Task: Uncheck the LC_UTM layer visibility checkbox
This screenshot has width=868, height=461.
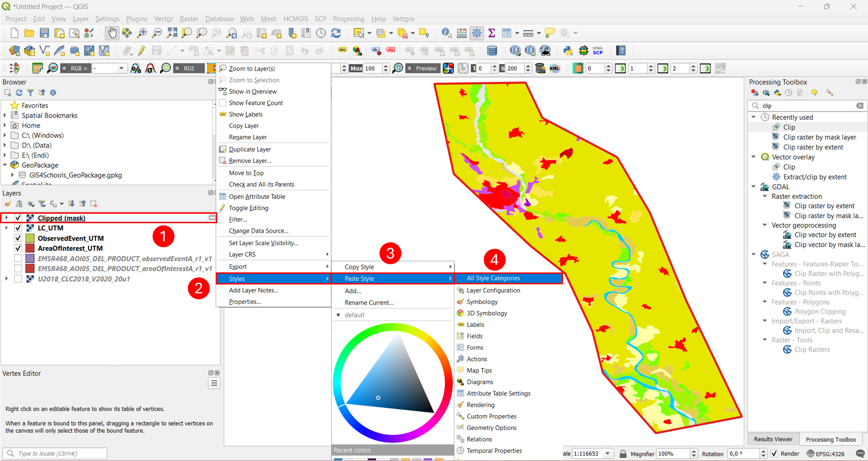Action: [x=18, y=228]
